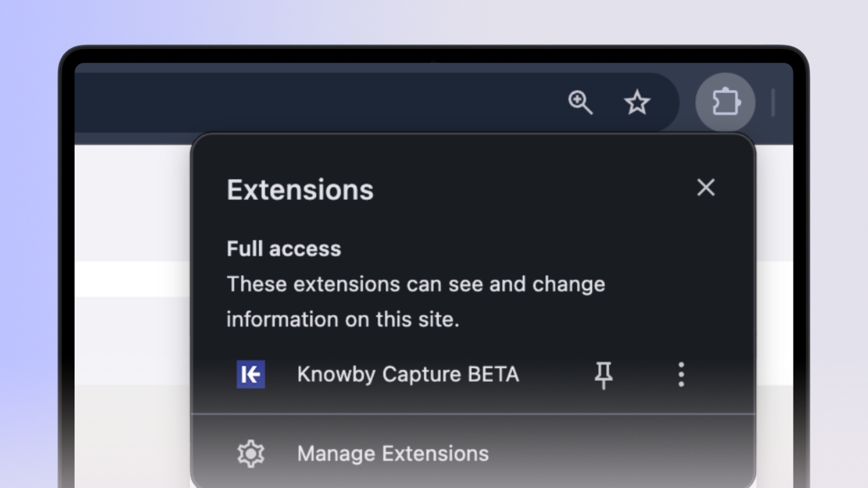Click the Extensions puzzle piece toolbar button

725,103
